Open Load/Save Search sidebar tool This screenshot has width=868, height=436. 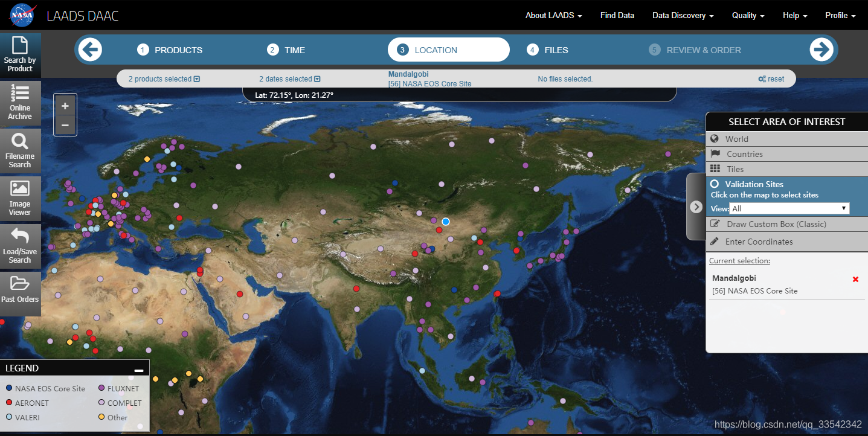coord(20,246)
